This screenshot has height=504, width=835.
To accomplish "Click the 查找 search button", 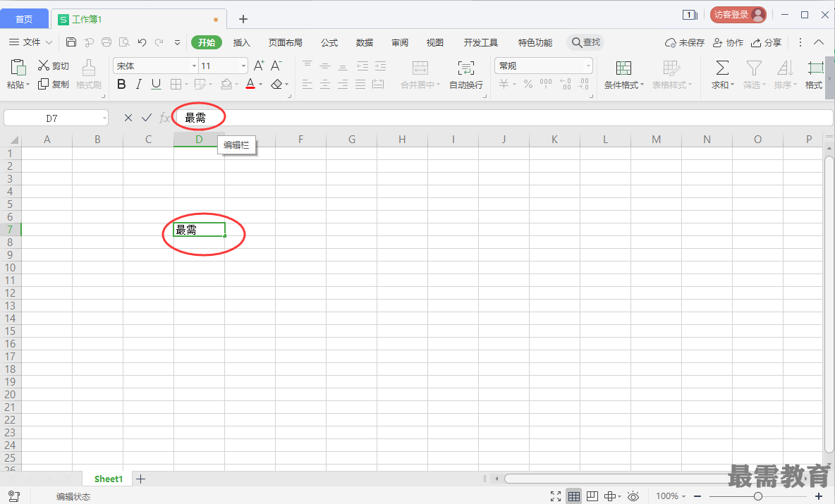I will (x=585, y=42).
